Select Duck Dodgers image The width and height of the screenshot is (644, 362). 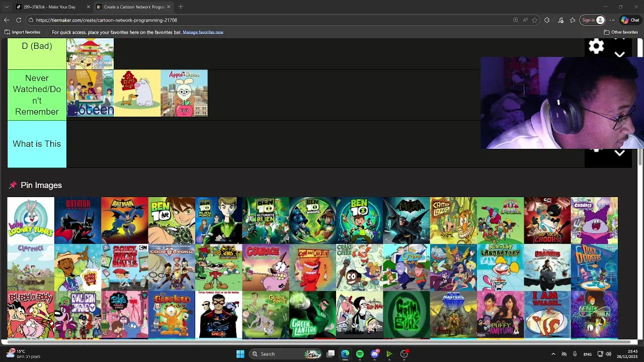click(594, 267)
